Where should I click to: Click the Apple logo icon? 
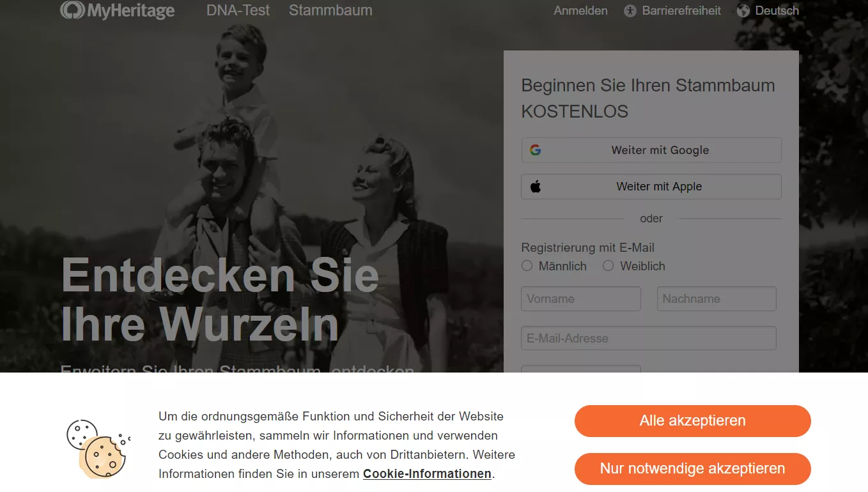pos(536,187)
